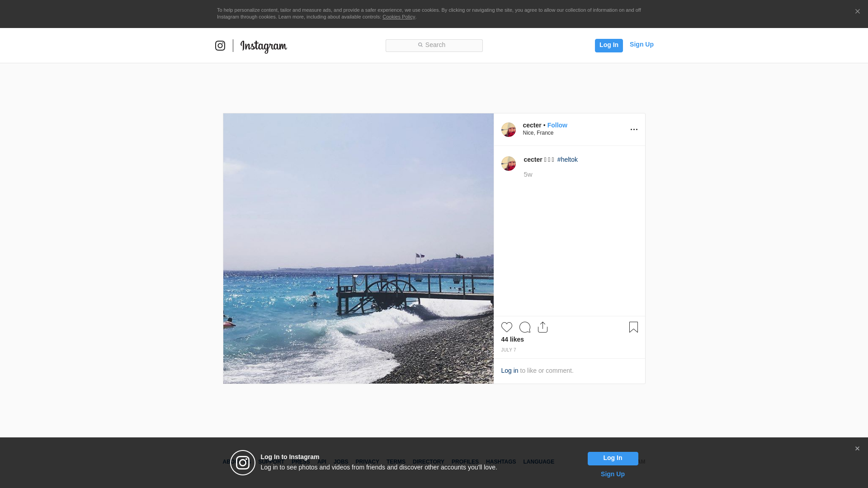Follow the cecter account
Screen dimensions: 868x488
point(557,125)
